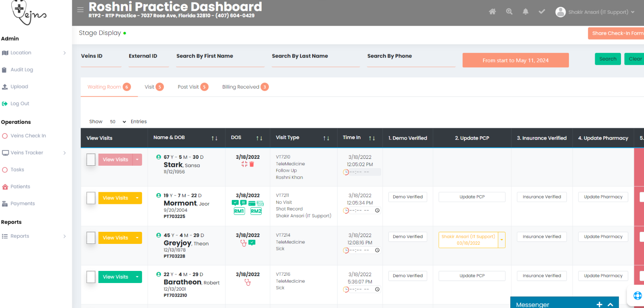
Task: Click the green check message icon in Mormont's row
Action: point(235,203)
